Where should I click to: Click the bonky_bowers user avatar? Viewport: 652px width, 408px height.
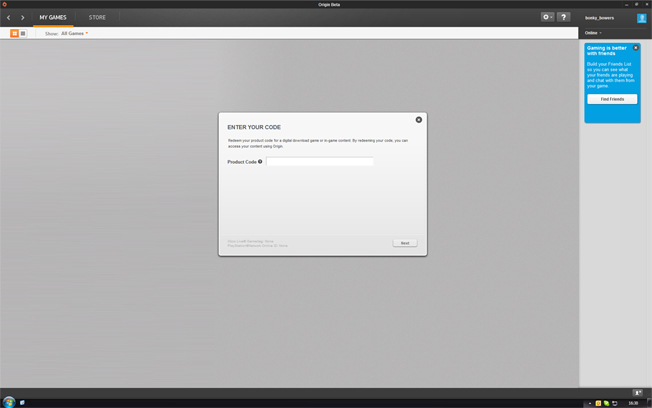point(642,17)
